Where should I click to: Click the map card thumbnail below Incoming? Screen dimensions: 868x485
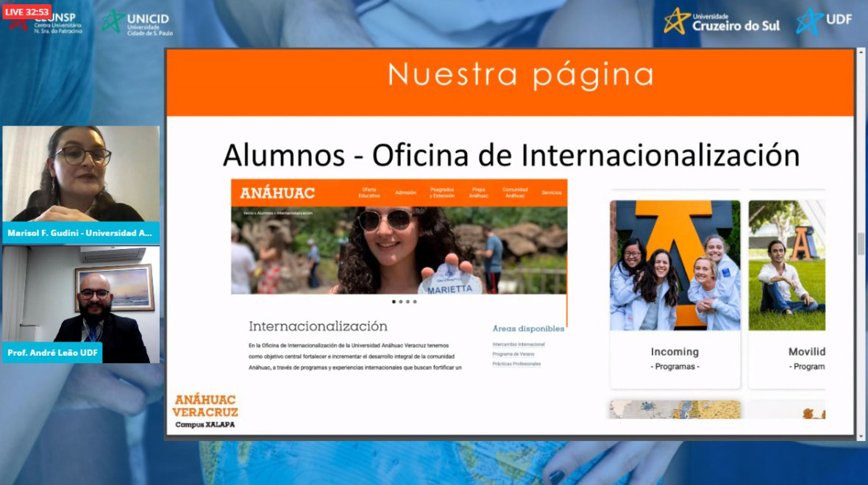675,409
